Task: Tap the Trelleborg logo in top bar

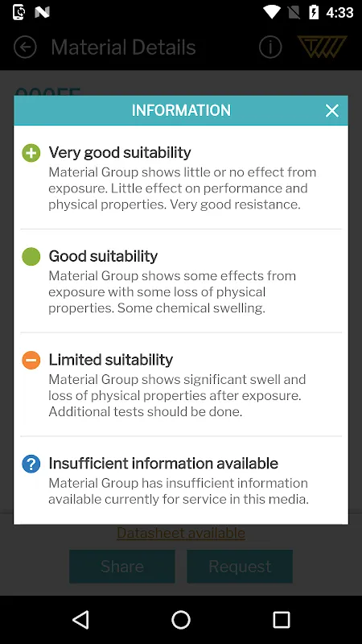Action: (x=323, y=47)
